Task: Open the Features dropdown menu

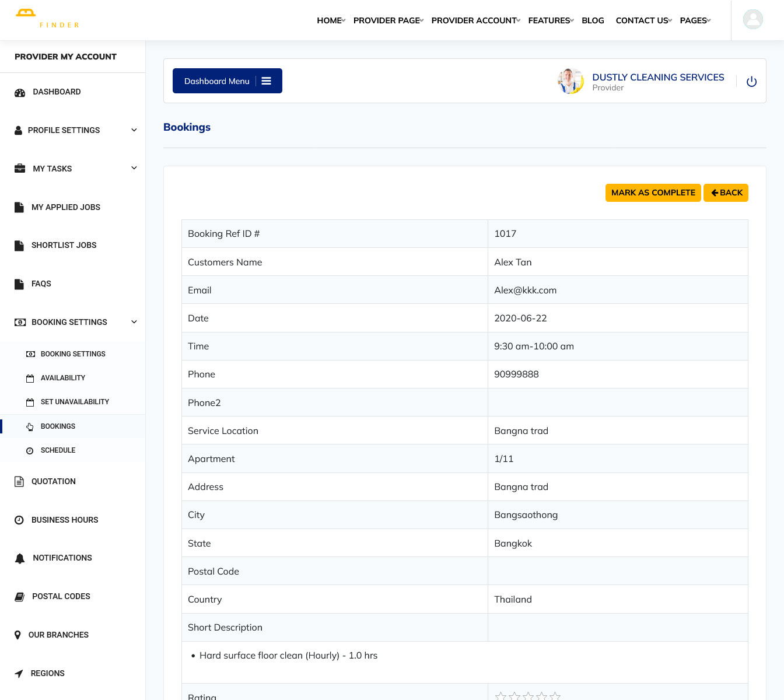Action: pos(550,20)
